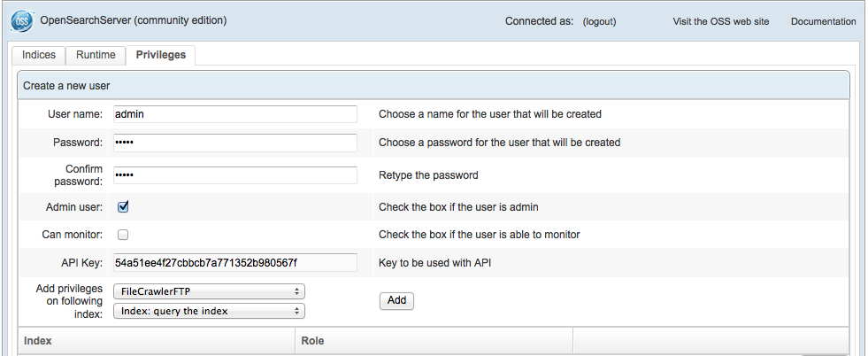Enable the Can monitor checkbox
The image size is (868, 356).
(x=124, y=235)
